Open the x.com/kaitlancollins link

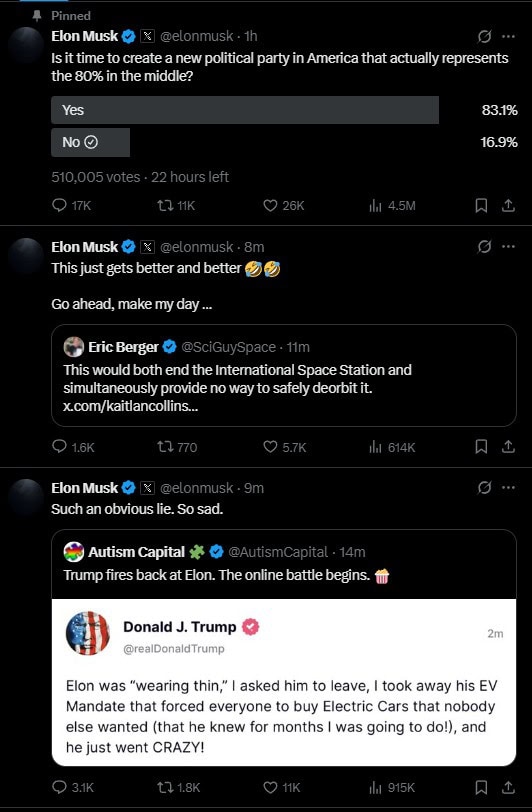tap(130, 406)
